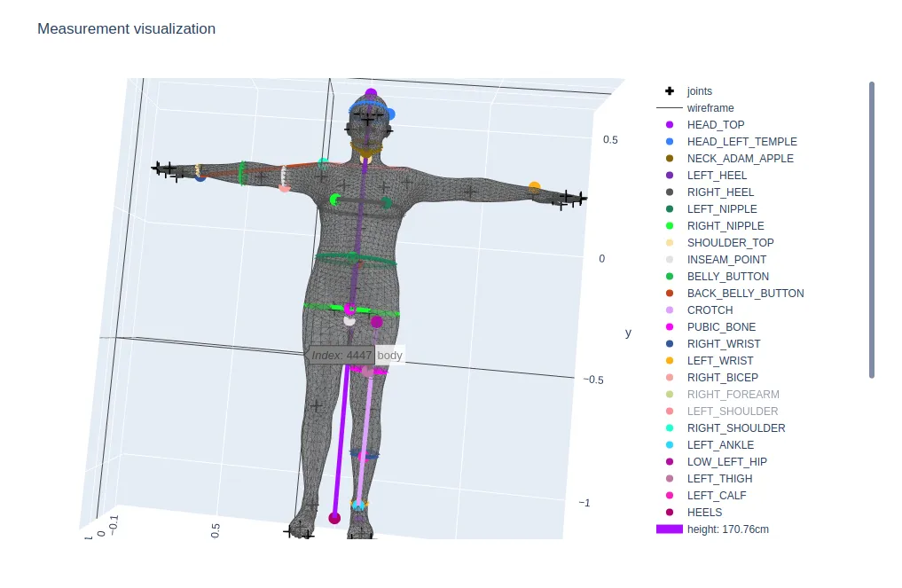
Task: Click the legend vertical scrollbar
Action: [872, 230]
